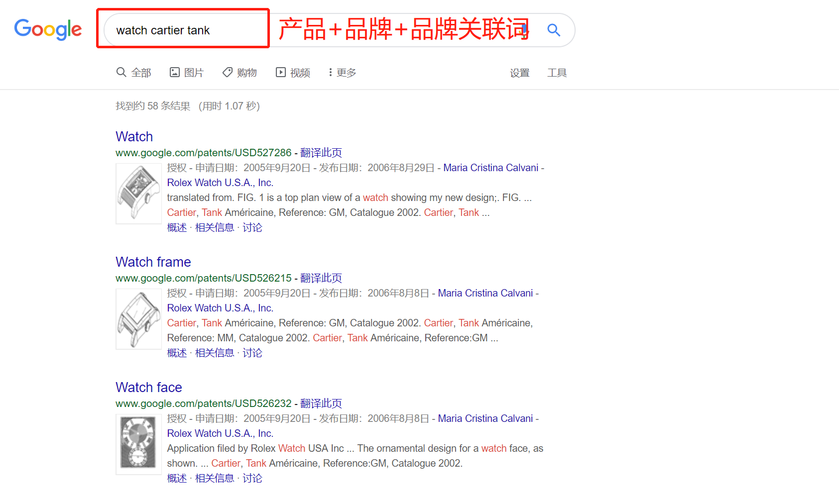
Task: Open the 'Watch face' result title
Action: pos(148,387)
